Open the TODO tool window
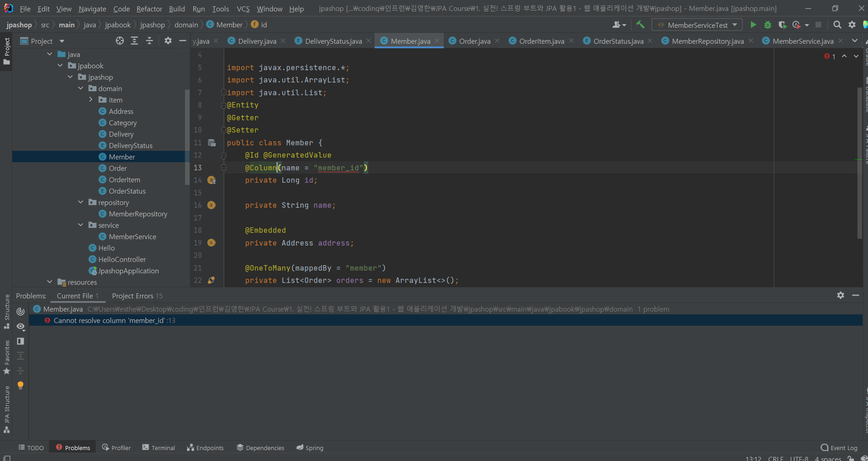The height and width of the screenshot is (461, 868). [31, 448]
